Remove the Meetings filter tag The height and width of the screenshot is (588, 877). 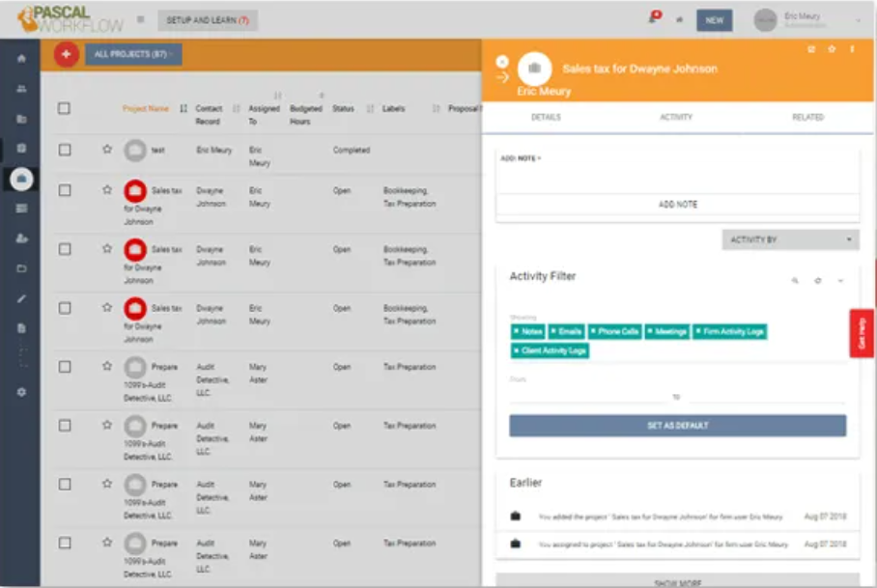(x=649, y=331)
